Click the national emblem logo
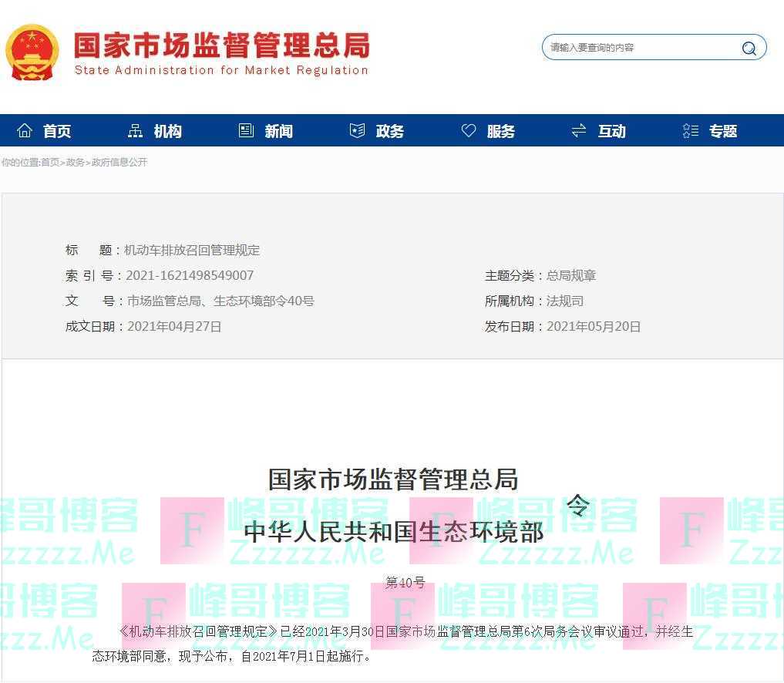This screenshot has width=784, height=683. [32, 52]
